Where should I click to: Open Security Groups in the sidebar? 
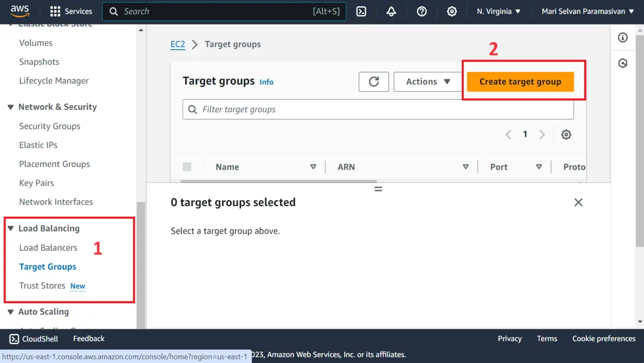coord(50,126)
